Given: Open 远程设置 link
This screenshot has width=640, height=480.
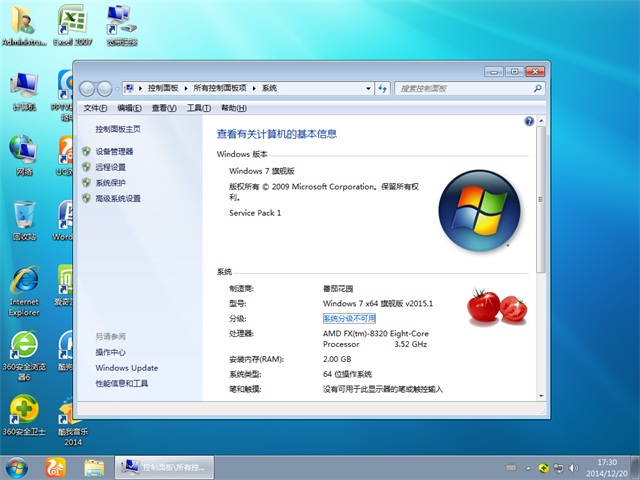Looking at the screenshot, I should point(111,167).
